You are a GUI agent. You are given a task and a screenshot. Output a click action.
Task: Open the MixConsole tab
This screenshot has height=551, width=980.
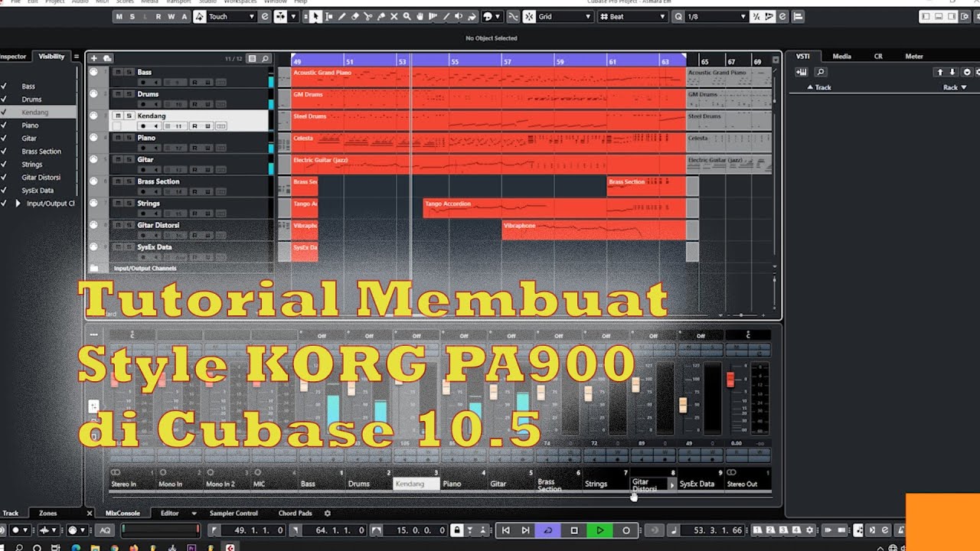coord(122,514)
